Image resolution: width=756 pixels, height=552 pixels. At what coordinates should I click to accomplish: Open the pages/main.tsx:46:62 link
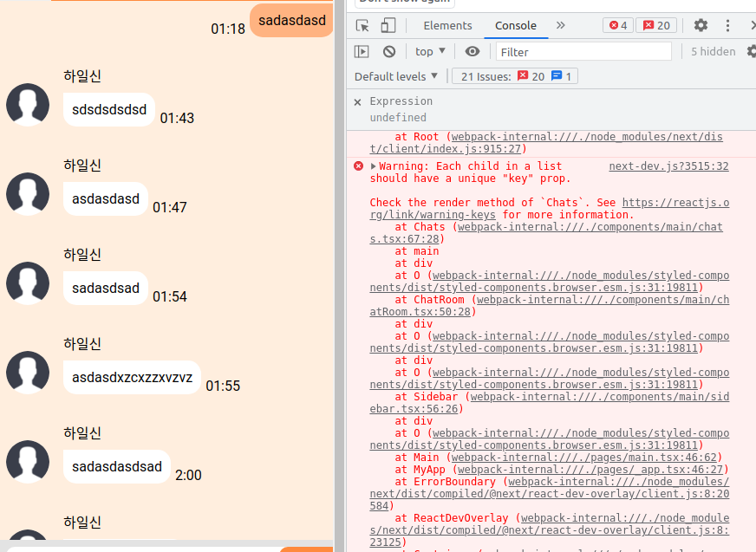tap(584, 457)
